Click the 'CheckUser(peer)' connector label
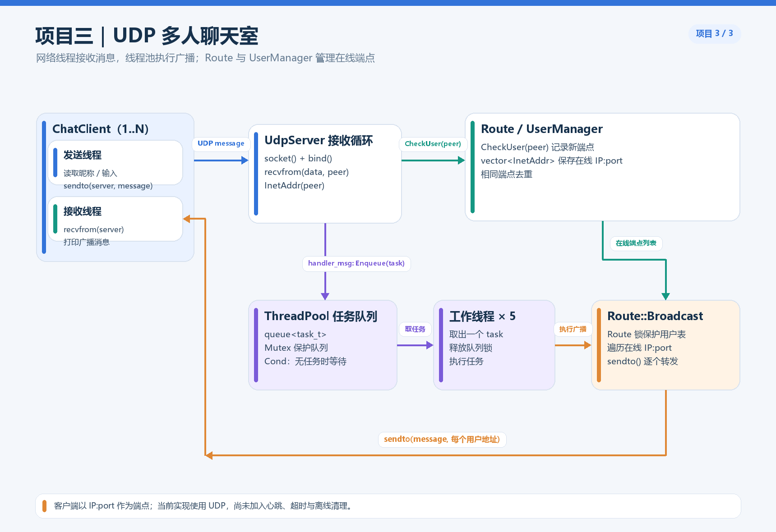Screen dimensions: 776x532 pos(433,144)
